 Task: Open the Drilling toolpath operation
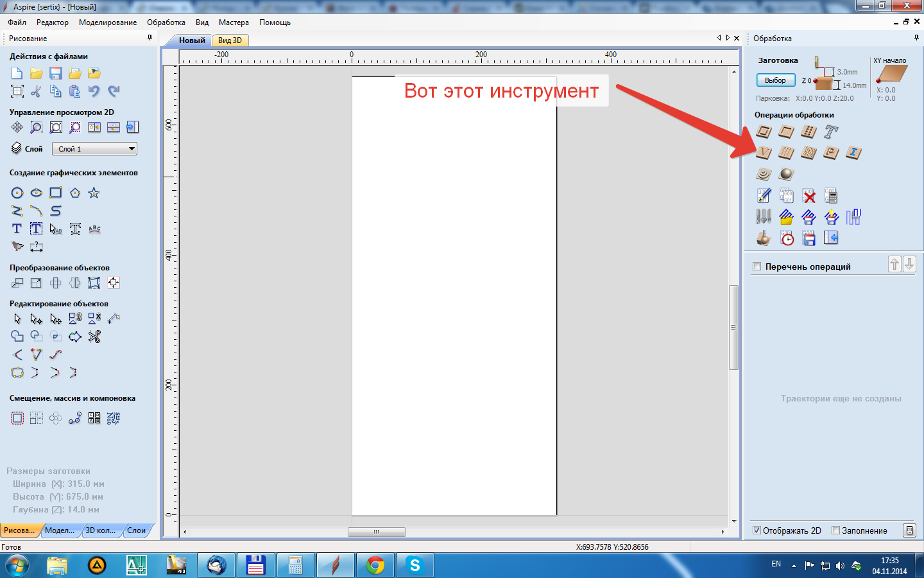(809, 132)
